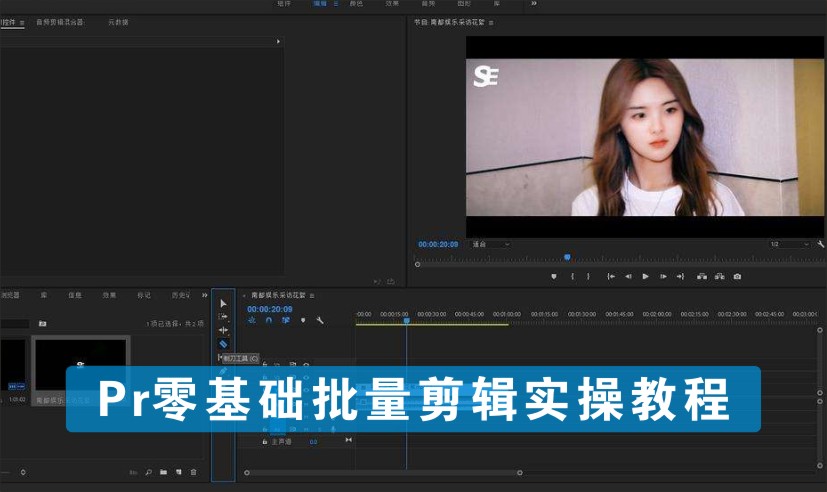Create a New Bin in Project panel
The width and height of the screenshot is (827, 492).
164,472
